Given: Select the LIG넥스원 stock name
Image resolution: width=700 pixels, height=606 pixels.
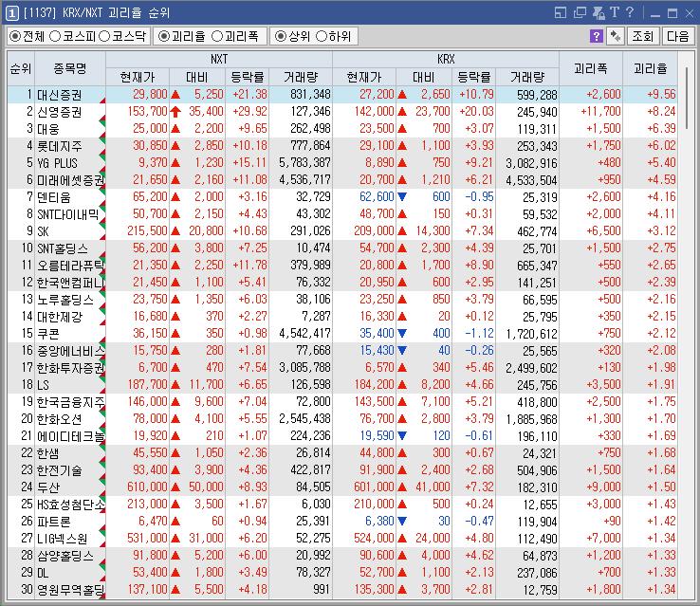Looking at the screenshot, I should pyautogui.click(x=62, y=539).
